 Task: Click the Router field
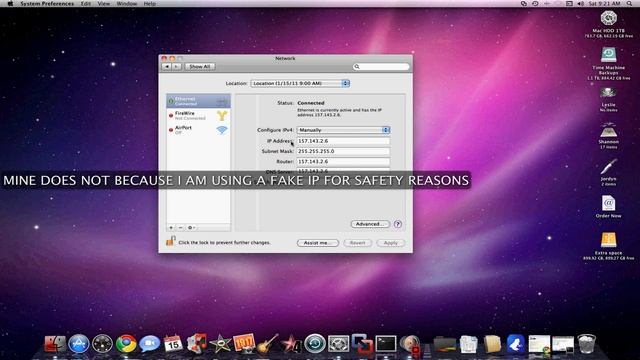[x=343, y=161]
